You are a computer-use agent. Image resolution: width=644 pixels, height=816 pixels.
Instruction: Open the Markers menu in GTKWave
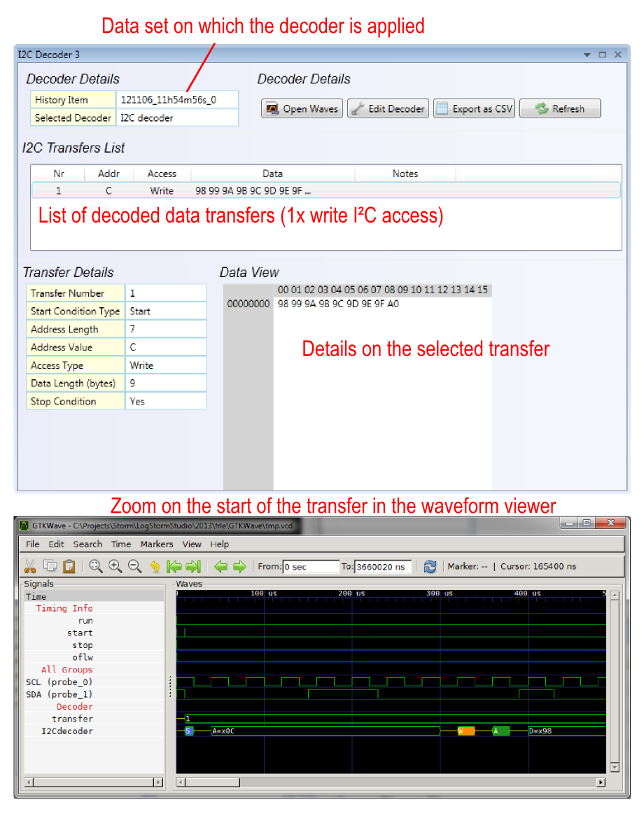pos(156,544)
